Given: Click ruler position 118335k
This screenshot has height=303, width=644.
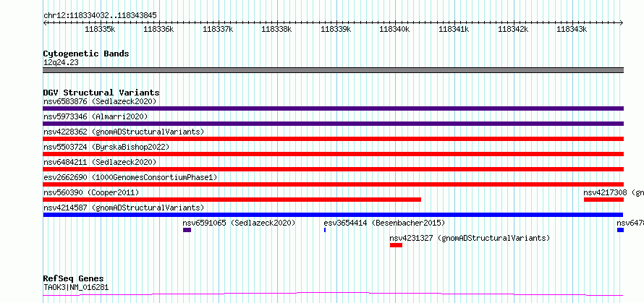Looking at the screenshot, I should point(100,29).
